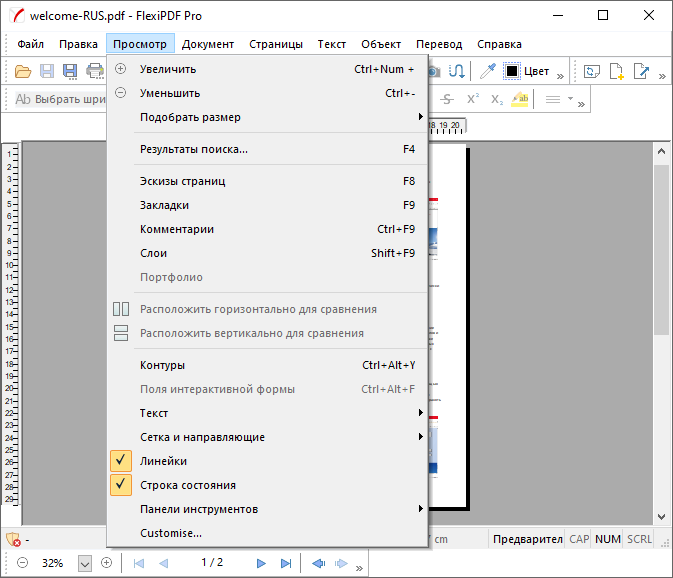The height and width of the screenshot is (578, 673).
Task: Open Результаты поиска search results
Action: coord(268,149)
